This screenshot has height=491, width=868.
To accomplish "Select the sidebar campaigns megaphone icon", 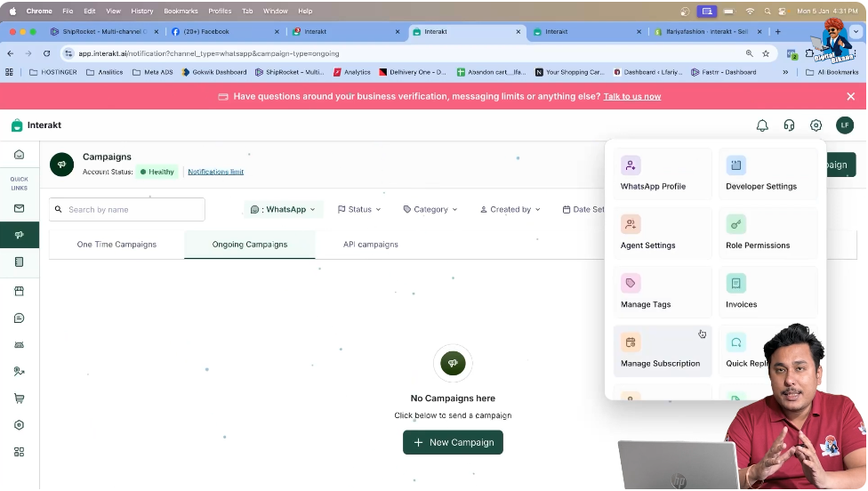I will 20,235.
